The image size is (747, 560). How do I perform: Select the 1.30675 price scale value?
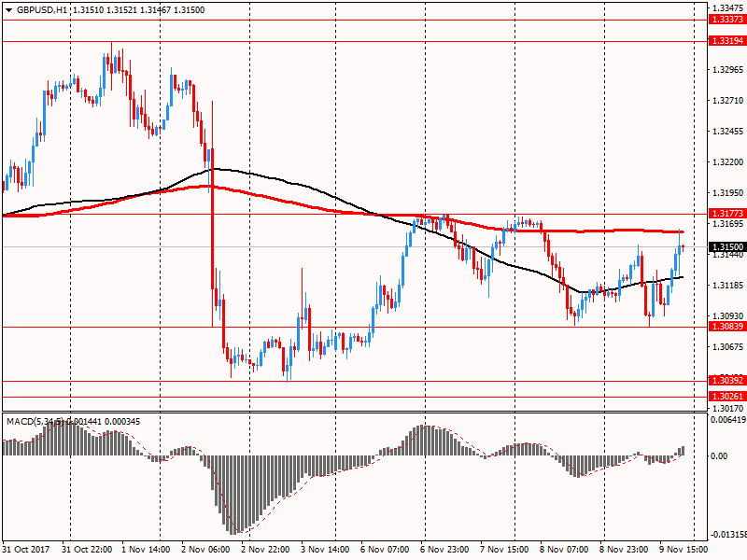pyautogui.click(x=727, y=346)
